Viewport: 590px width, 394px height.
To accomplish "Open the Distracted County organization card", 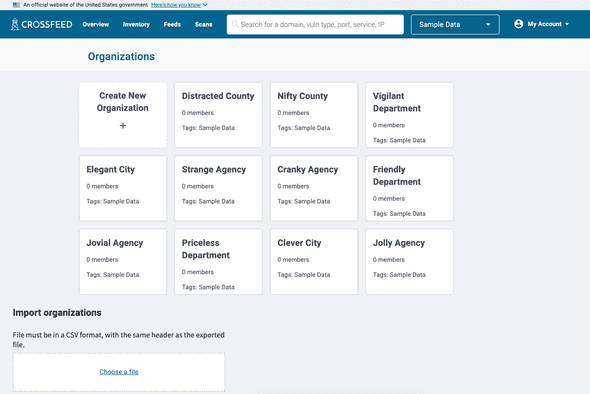I will (x=218, y=115).
